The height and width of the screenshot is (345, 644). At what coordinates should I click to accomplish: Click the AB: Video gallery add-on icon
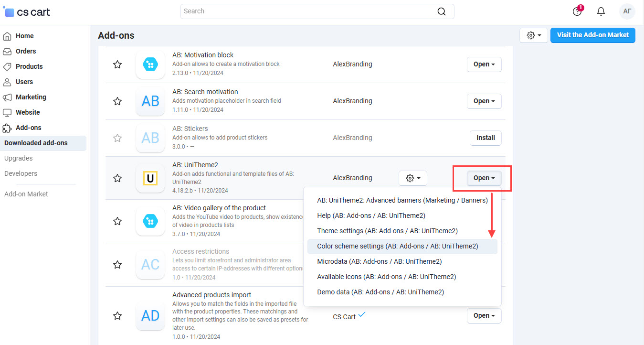[150, 221]
